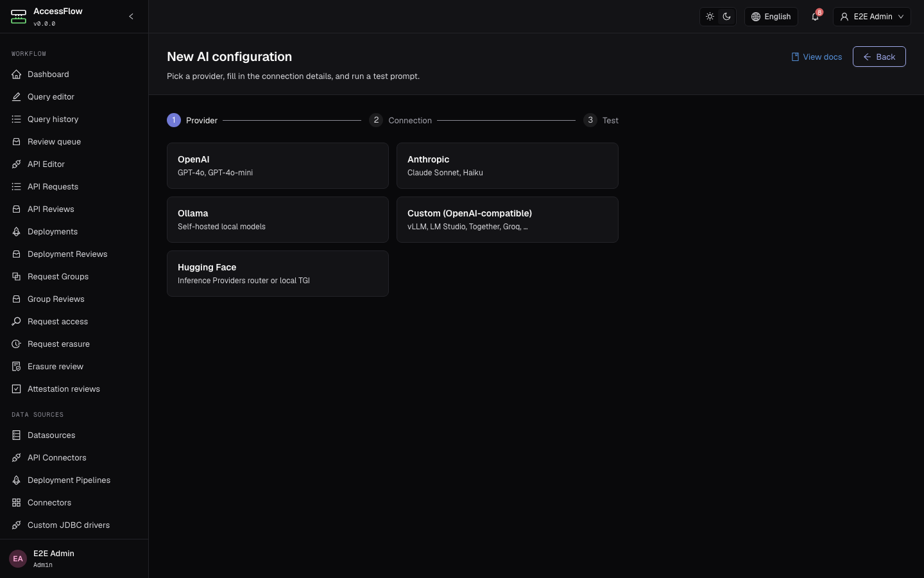Click the Group Reviews inbox icon

point(17,299)
